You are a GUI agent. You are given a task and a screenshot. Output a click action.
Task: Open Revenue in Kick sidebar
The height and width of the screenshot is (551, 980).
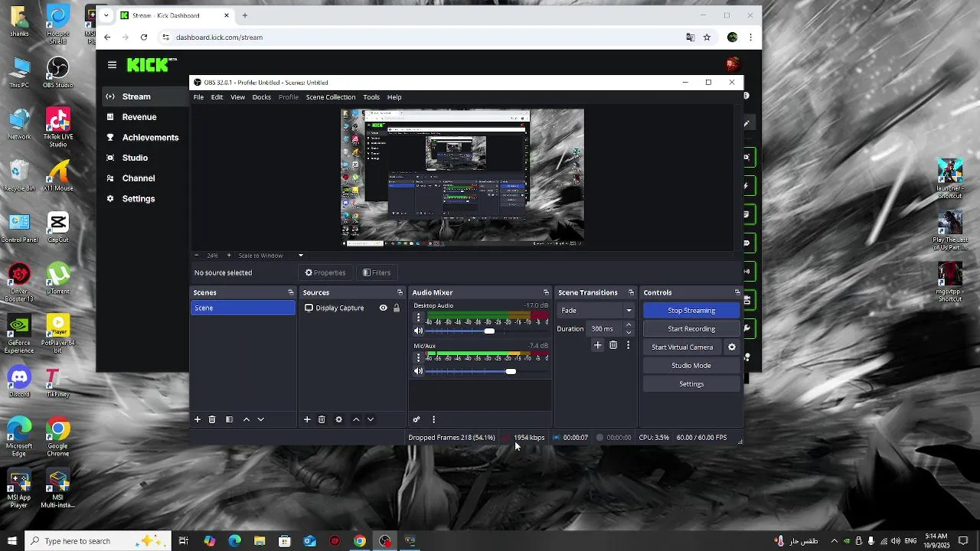[139, 117]
